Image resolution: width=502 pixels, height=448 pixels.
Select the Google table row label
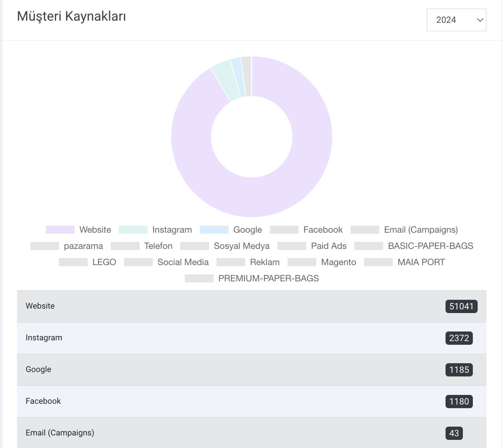[x=38, y=369]
